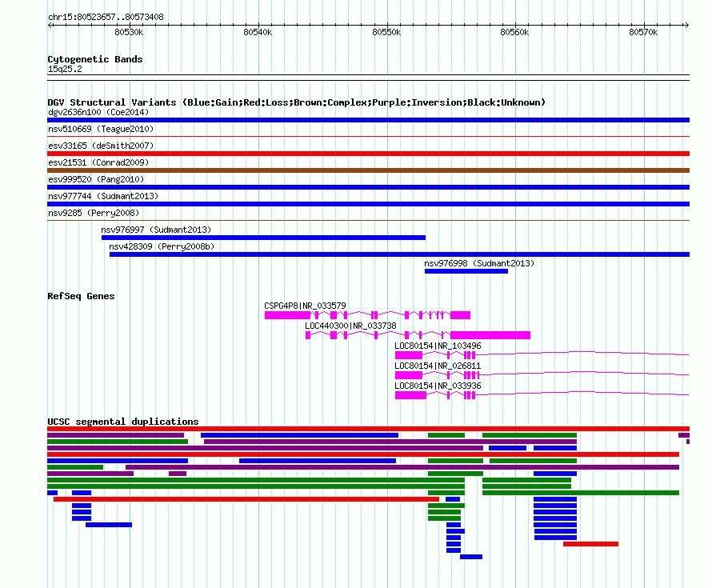Screen dimensions: 712x588
Task: Click the LOC440300|NR_033738 gene label
Action: coord(350,326)
